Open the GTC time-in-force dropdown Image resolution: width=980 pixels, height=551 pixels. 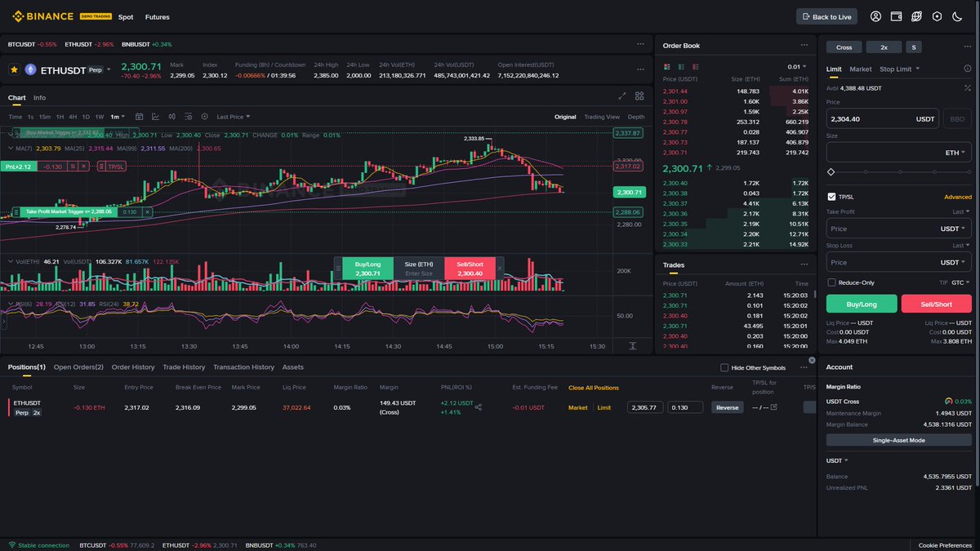pyautogui.click(x=960, y=282)
